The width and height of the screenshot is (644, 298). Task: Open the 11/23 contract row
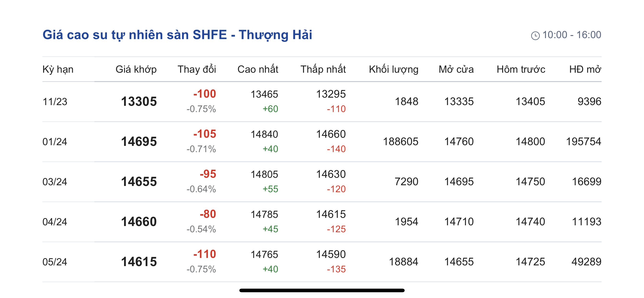(x=55, y=102)
